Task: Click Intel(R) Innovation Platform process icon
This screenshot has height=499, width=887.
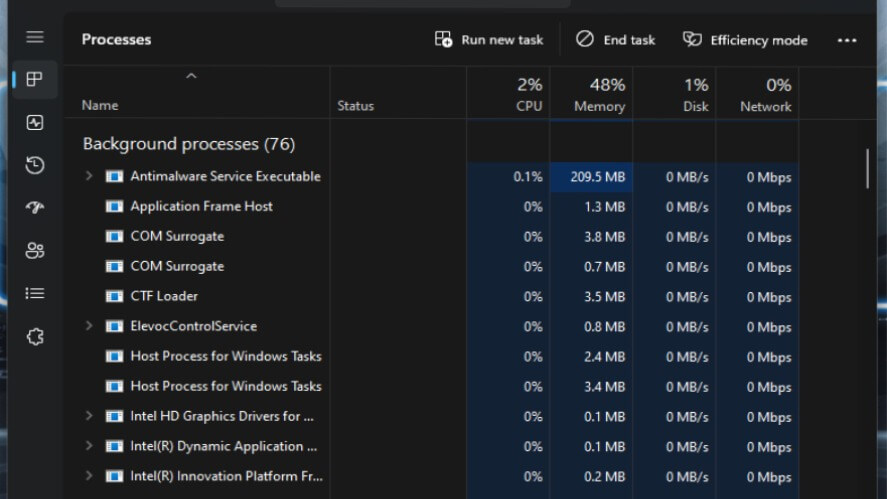Action: tap(114, 476)
